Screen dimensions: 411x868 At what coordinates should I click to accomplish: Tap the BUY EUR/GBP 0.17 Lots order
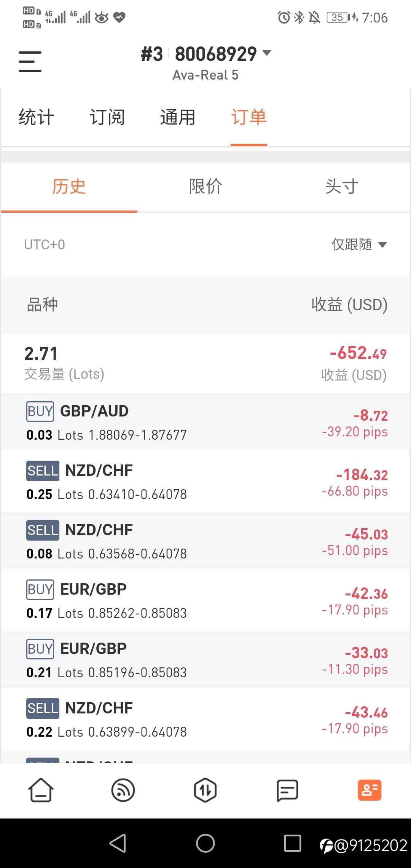pyautogui.click(x=205, y=600)
